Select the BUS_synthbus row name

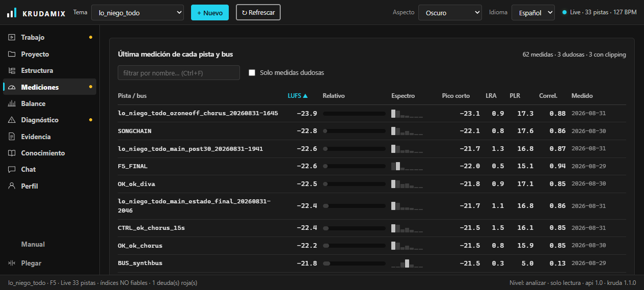click(140, 263)
